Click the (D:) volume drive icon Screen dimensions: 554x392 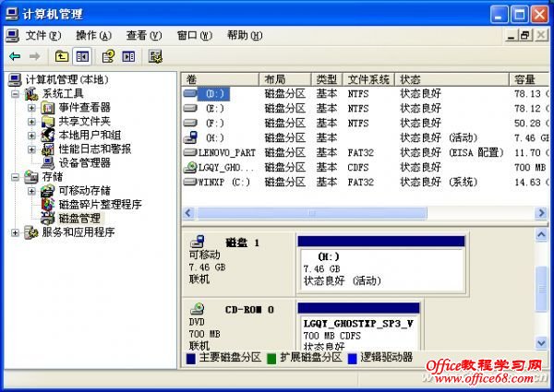pyautogui.click(x=190, y=93)
